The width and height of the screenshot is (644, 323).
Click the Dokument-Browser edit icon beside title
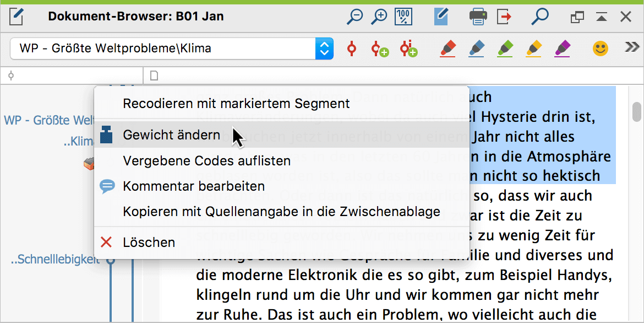17,17
